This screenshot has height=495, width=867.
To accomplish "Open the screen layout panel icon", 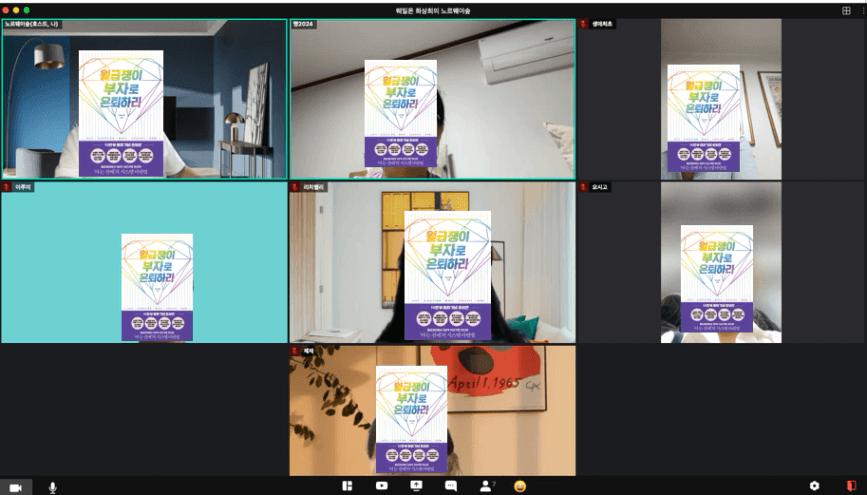I will tap(347, 486).
